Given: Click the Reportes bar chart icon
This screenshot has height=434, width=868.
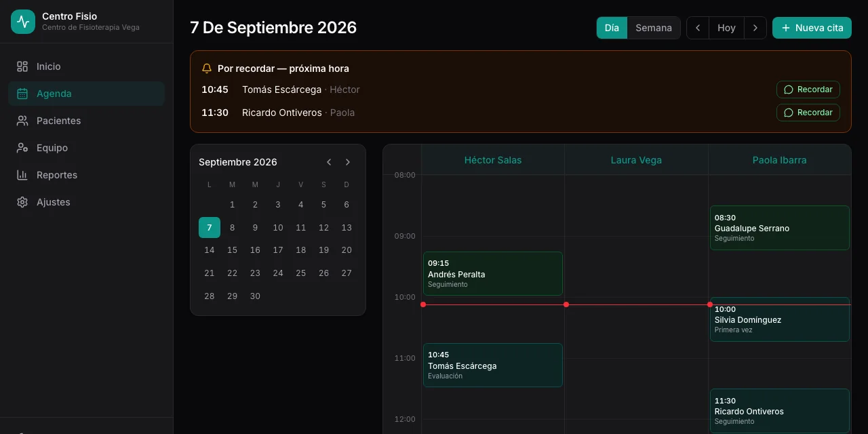Looking at the screenshot, I should [22, 175].
